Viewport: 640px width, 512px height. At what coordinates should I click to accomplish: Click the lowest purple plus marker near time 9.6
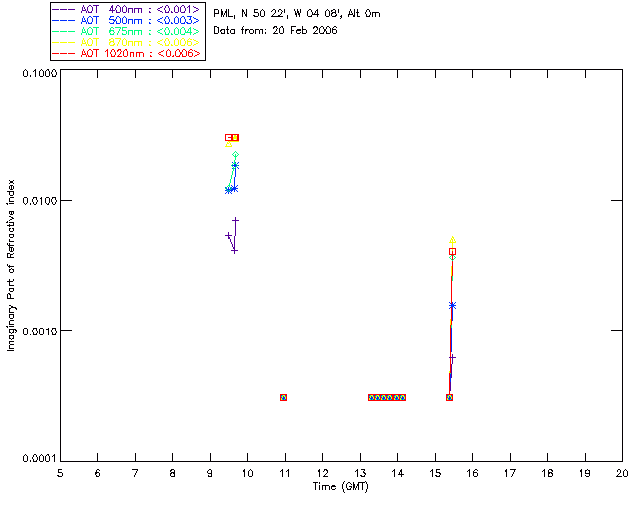[x=234, y=251]
